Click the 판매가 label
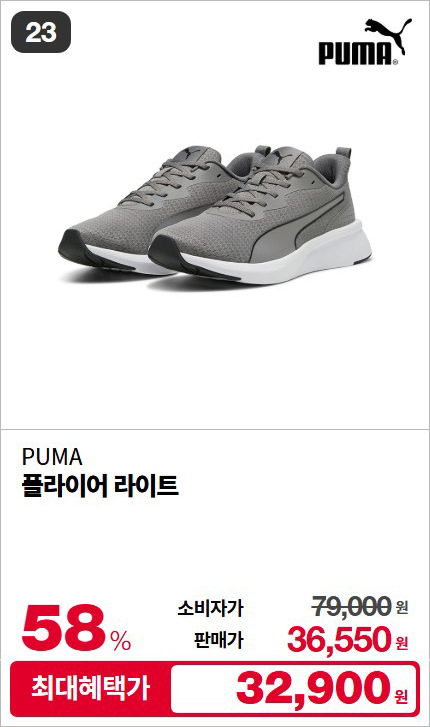The width and height of the screenshot is (430, 727). pos(218,640)
